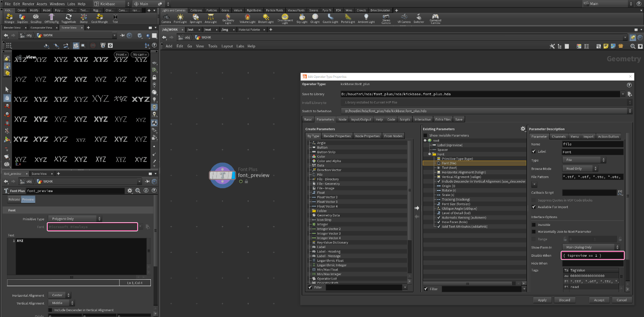This screenshot has height=317, width=644.
Task: Enable Horizontally Join to Next Parameter
Action: (534, 231)
